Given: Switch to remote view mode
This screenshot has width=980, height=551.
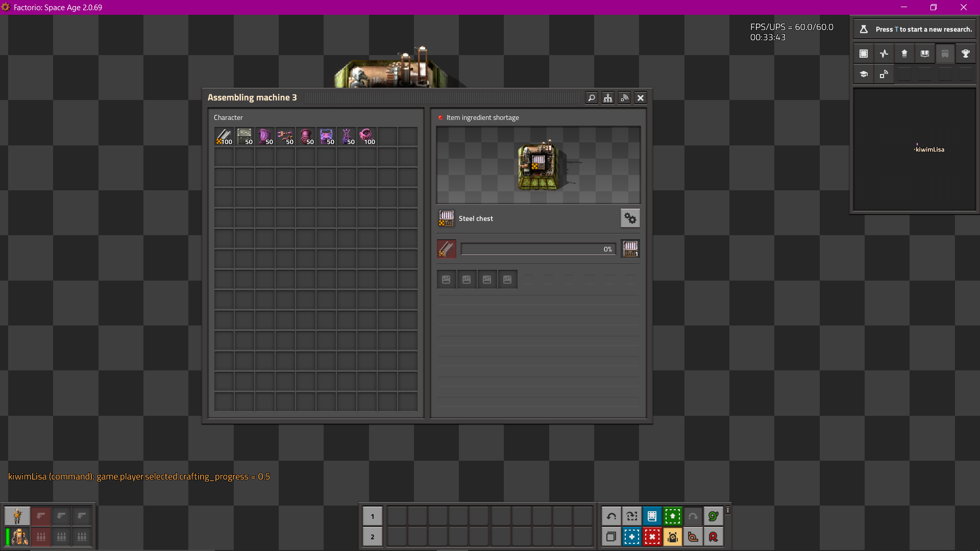Looking at the screenshot, I should coord(884,74).
